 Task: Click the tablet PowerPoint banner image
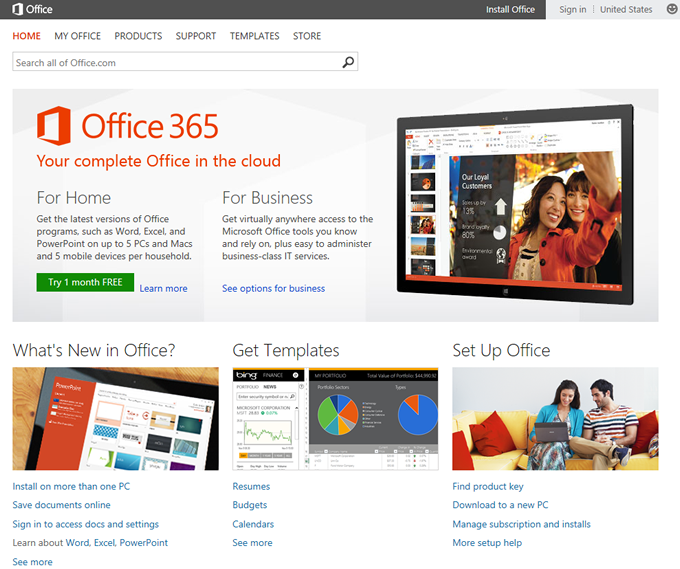516,204
